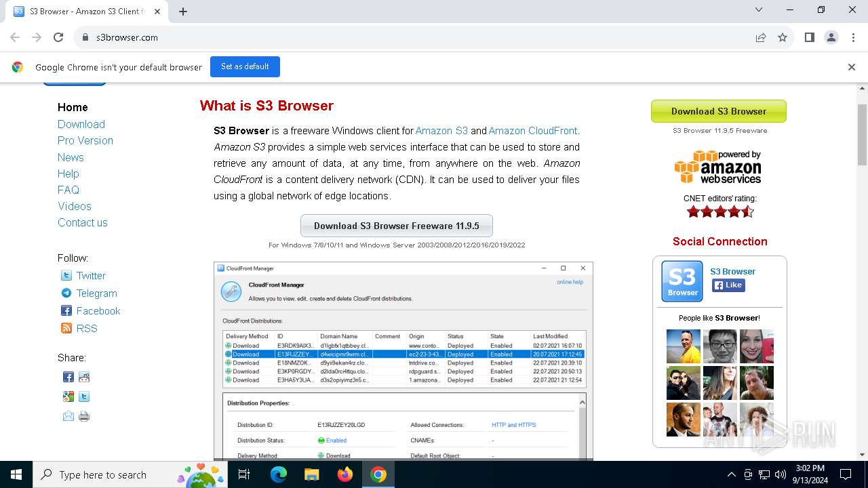Click Set as default button
Screen dimensions: 868x488
click(x=245, y=66)
